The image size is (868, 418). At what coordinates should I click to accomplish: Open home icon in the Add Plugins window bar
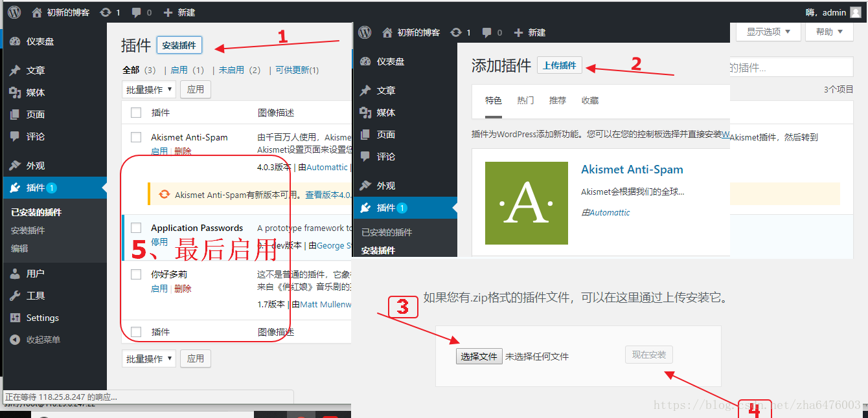pyautogui.click(x=387, y=32)
